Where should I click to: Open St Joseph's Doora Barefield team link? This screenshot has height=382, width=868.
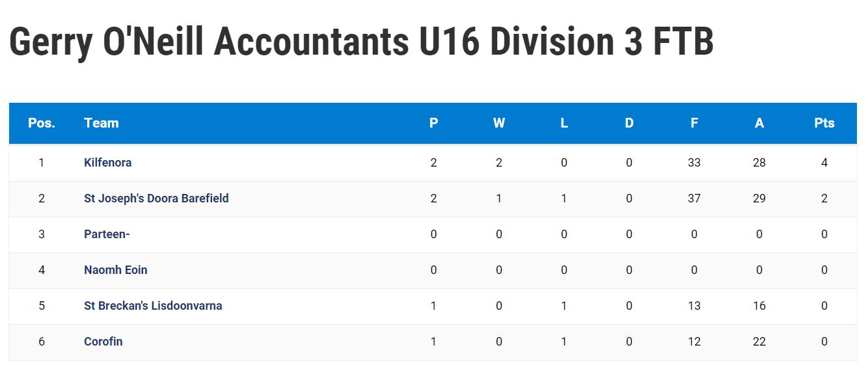tap(156, 198)
